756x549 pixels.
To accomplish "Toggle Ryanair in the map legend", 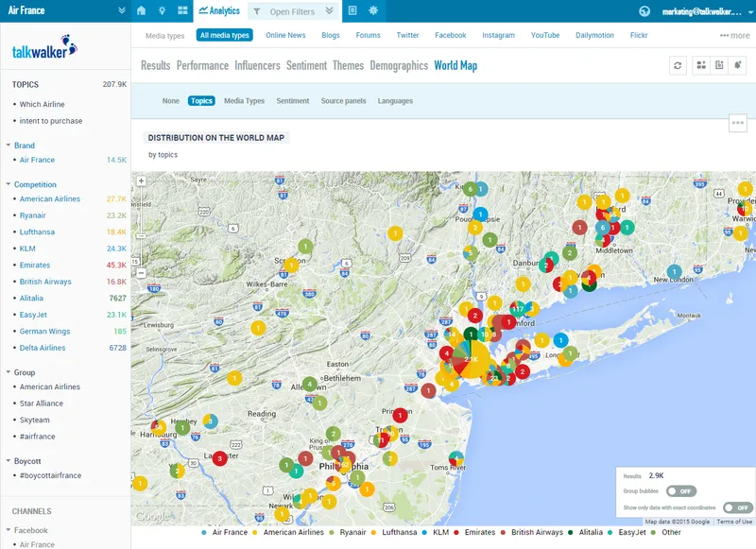I will pos(348,532).
